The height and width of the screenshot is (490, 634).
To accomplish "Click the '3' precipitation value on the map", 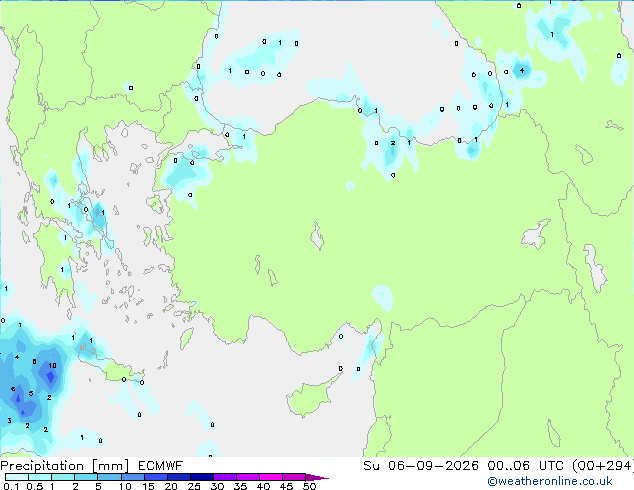I will (x=9, y=420).
